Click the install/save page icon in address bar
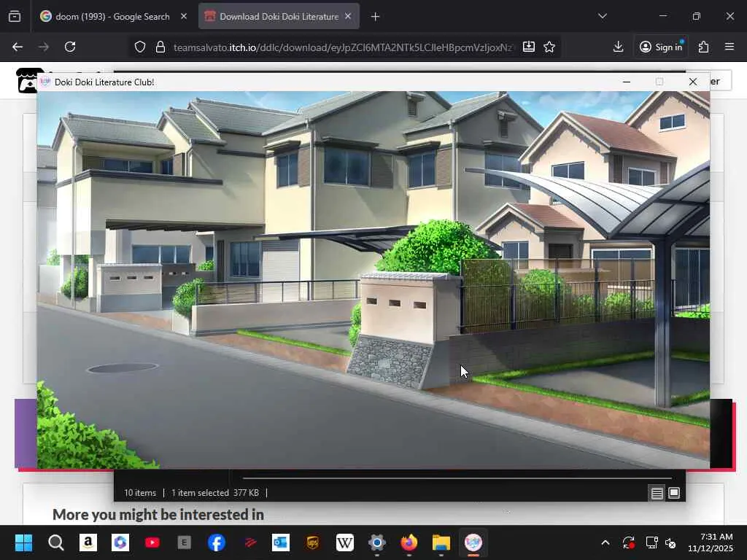Viewport: 747px width, 560px height. [x=529, y=47]
